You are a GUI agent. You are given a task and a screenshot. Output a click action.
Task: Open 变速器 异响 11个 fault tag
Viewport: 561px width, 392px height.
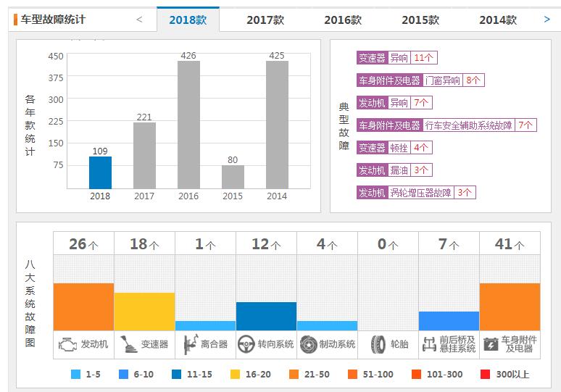coord(396,57)
